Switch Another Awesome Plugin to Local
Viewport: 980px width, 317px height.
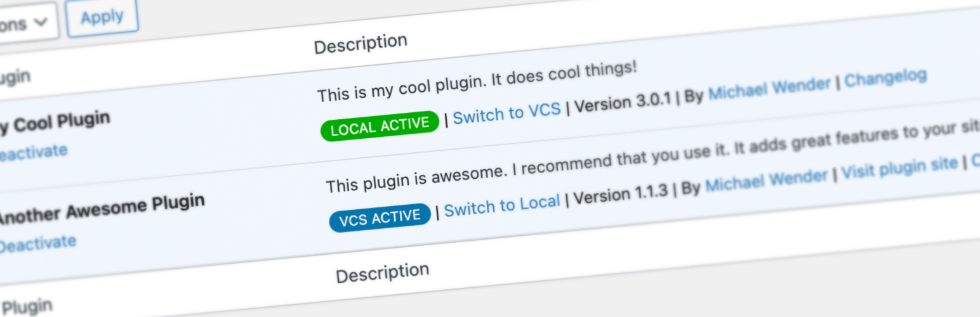[501, 206]
